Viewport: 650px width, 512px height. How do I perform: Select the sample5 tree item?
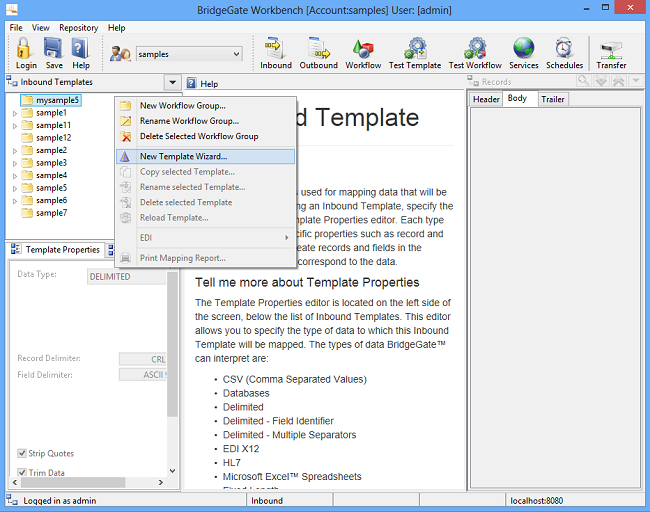(51, 188)
